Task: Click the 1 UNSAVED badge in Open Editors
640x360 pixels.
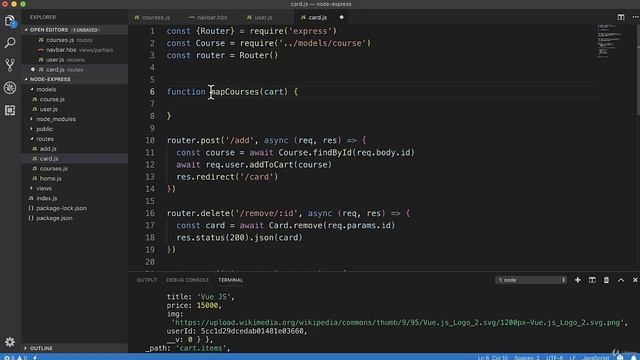Action: pos(86,30)
